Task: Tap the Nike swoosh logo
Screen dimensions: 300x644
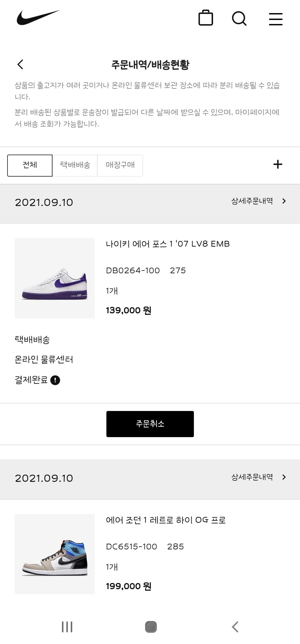Action: click(38, 18)
